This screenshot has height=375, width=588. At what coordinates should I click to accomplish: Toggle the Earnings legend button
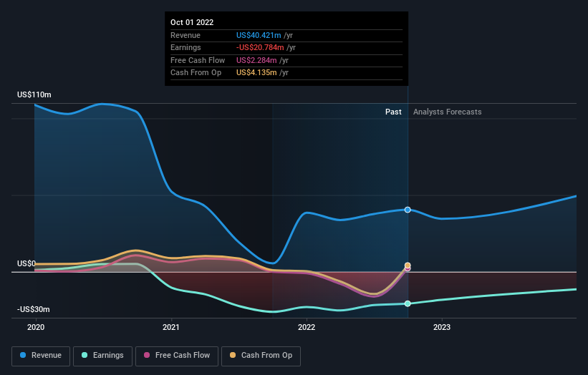pyautogui.click(x=102, y=356)
